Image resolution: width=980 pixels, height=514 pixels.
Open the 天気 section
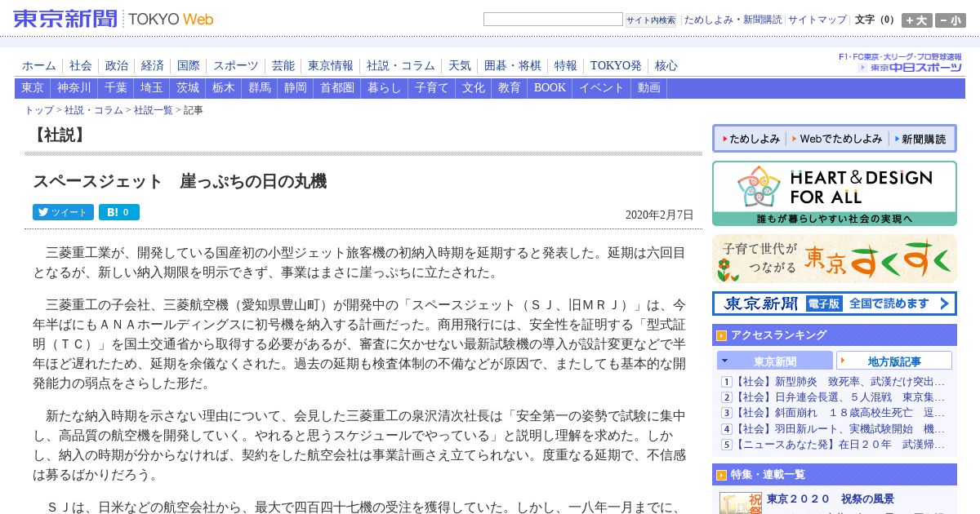click(460, 66)
